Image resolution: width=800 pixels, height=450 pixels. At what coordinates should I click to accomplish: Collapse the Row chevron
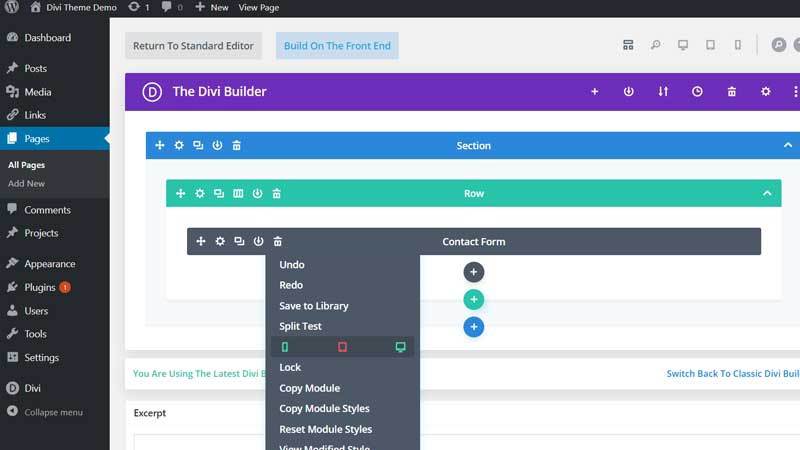click(767, 193)
